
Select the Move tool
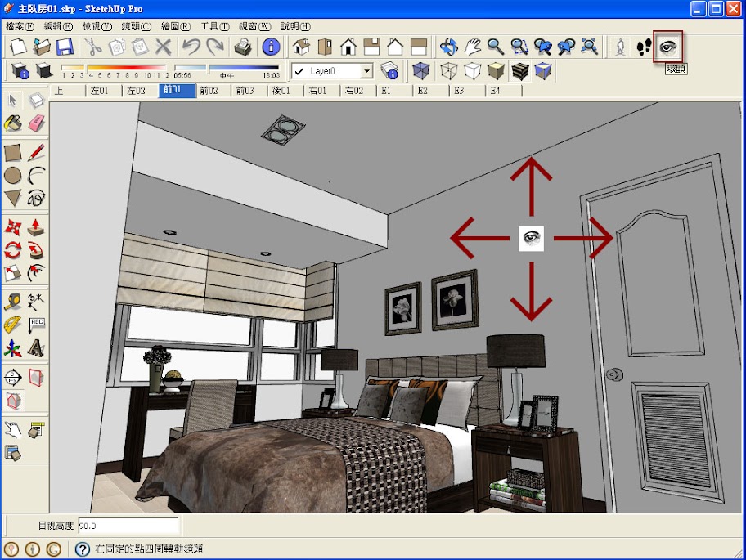pos(13,228)
